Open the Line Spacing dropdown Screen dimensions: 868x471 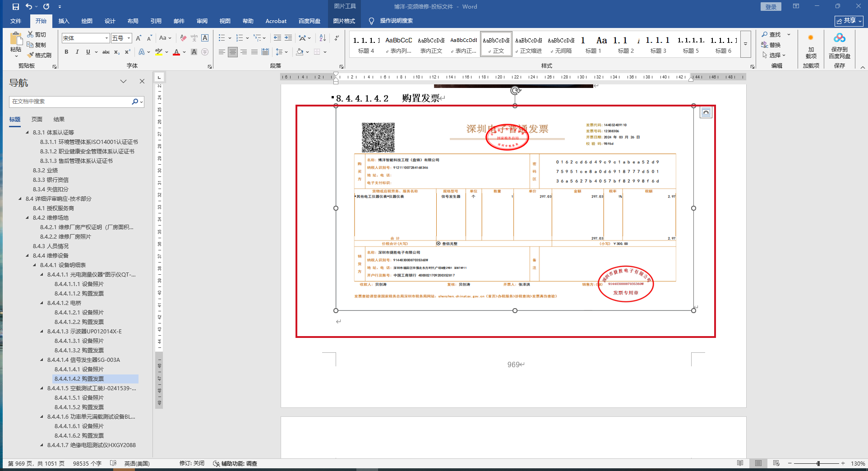[282, 52]
